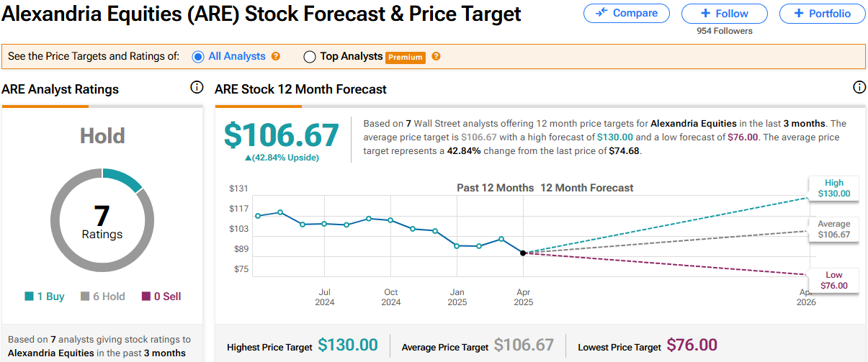Add ARE to Portfolio
The width and height of the screenshot is (868, 362).
click(x=822, y=14)
